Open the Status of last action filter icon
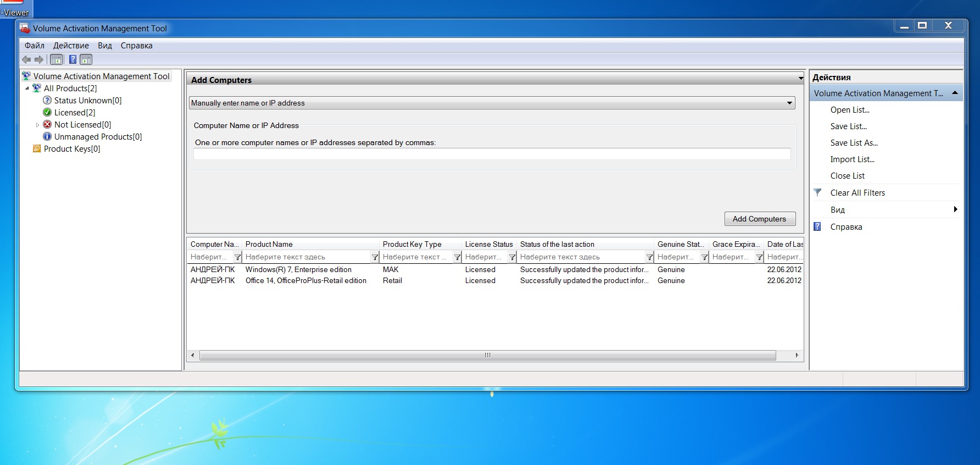The image size is (980, 465). (x=649, y=257)
